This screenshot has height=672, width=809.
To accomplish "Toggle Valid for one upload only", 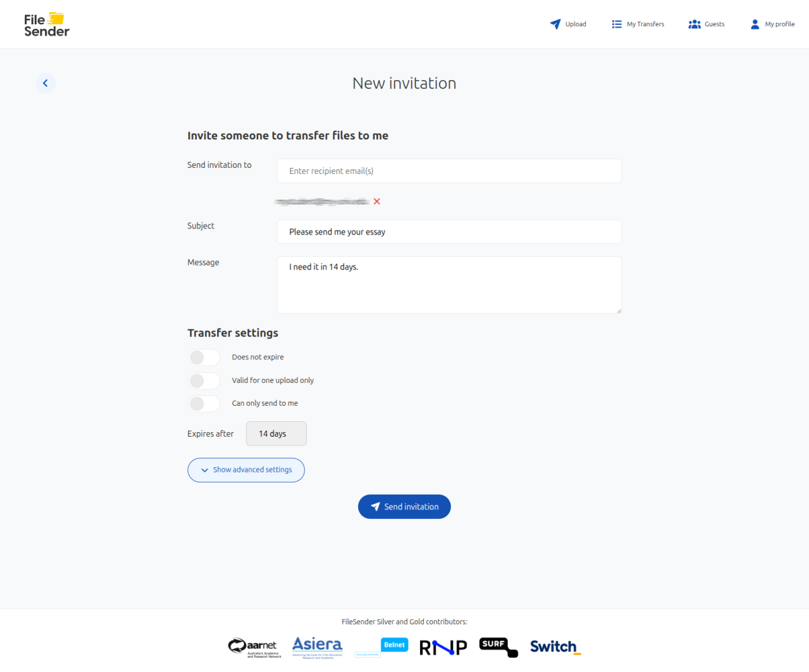I will 204,381.
